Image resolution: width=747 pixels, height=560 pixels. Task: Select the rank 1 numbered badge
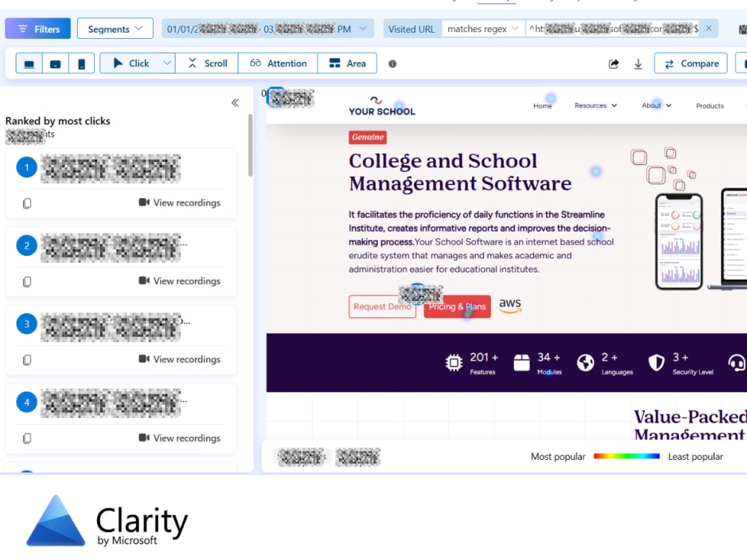click(x=27, y=167)
